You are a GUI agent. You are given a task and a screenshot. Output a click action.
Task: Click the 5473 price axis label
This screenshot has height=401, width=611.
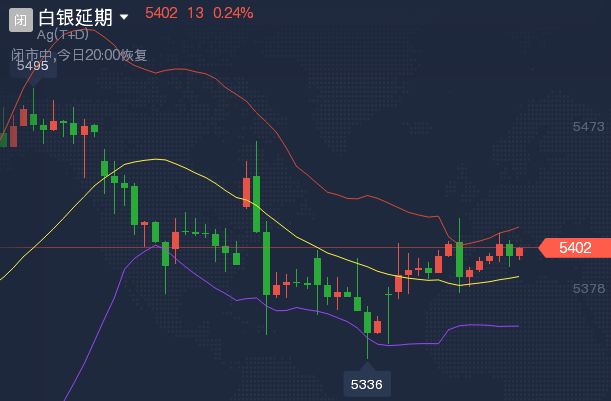coord(589,127)
